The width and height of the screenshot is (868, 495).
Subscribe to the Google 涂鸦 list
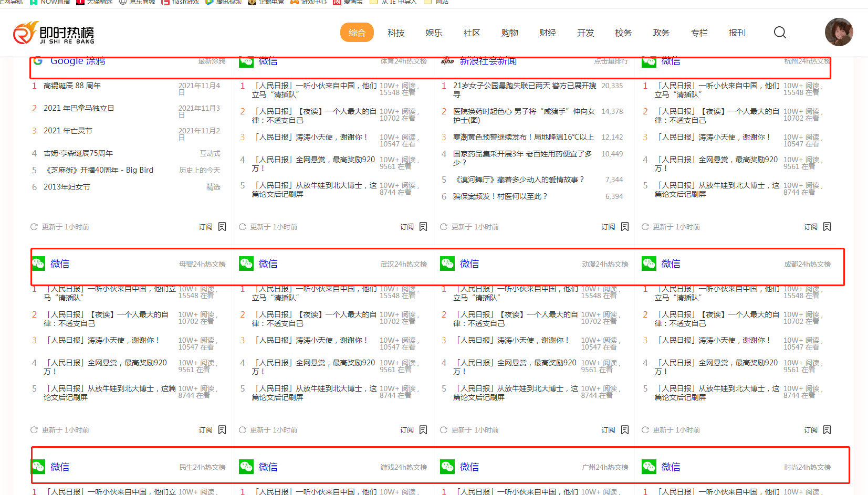click(205, 227)
